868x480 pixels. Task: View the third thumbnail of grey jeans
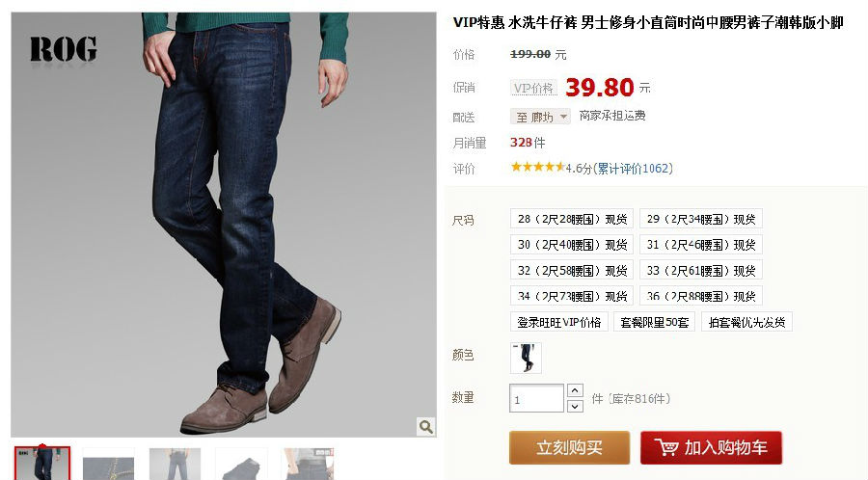click(x=175, y=465)
